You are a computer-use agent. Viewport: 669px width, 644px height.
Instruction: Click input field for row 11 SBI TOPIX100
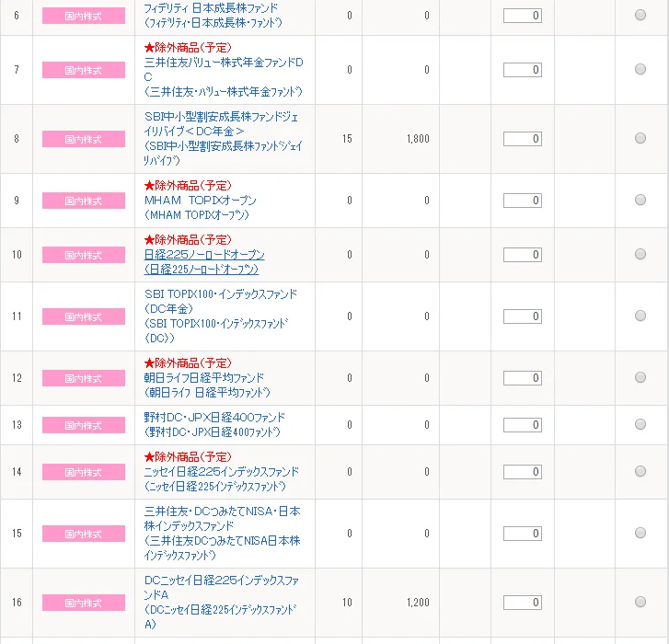coord(522,316)
